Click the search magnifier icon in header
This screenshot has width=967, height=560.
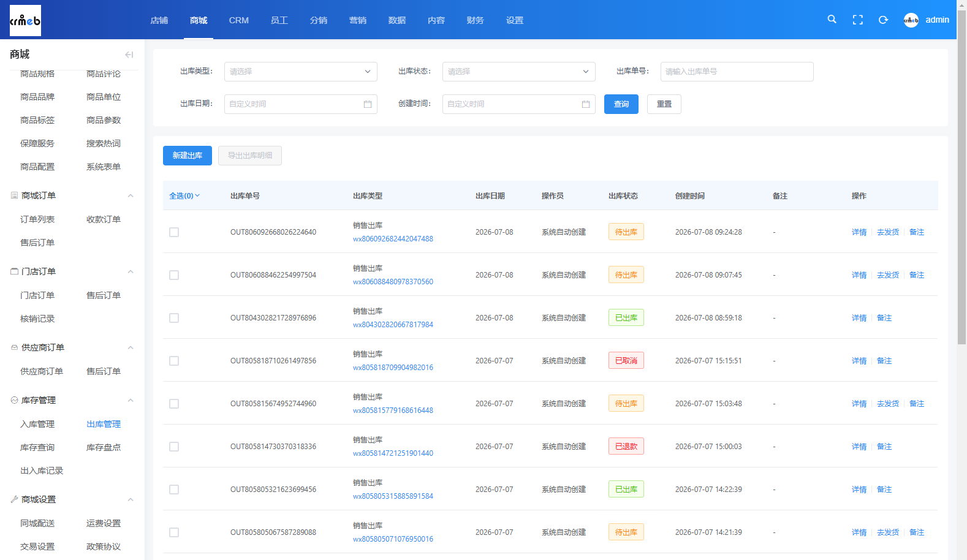click(x=832, y=20)
